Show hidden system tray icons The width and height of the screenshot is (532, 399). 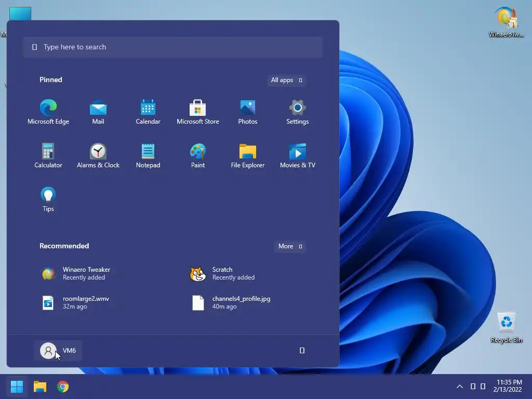click(460, 387)
